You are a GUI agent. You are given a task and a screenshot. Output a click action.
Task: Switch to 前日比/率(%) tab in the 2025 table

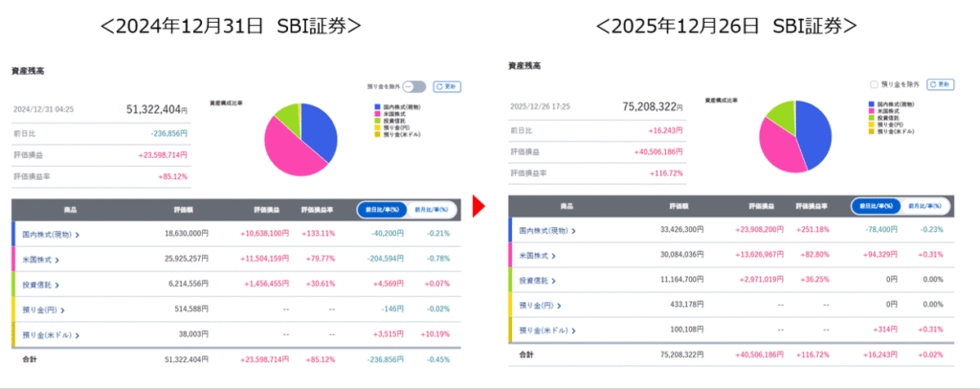coord(877,207)
